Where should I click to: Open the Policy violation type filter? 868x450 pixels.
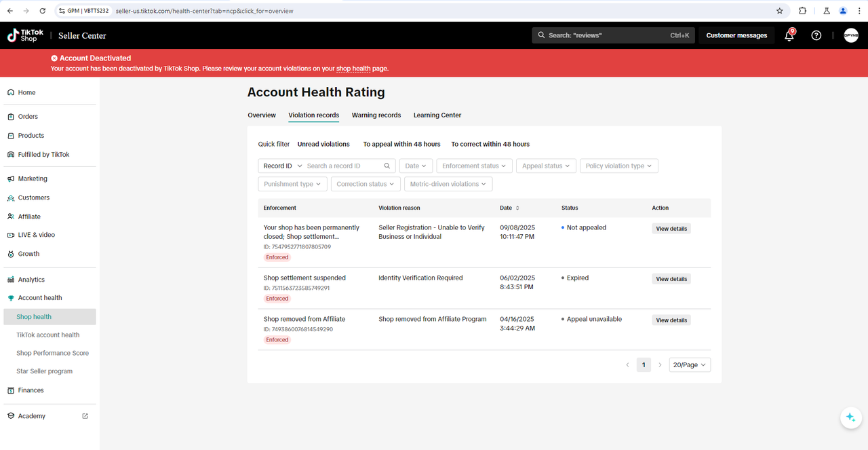coord(618,166)
